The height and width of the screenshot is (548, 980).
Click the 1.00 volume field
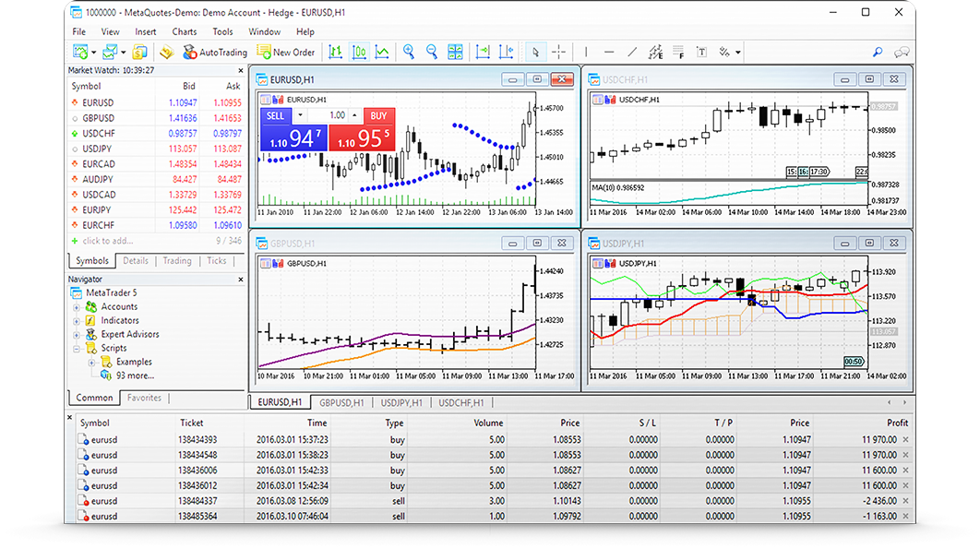click(x=328, y=115)
